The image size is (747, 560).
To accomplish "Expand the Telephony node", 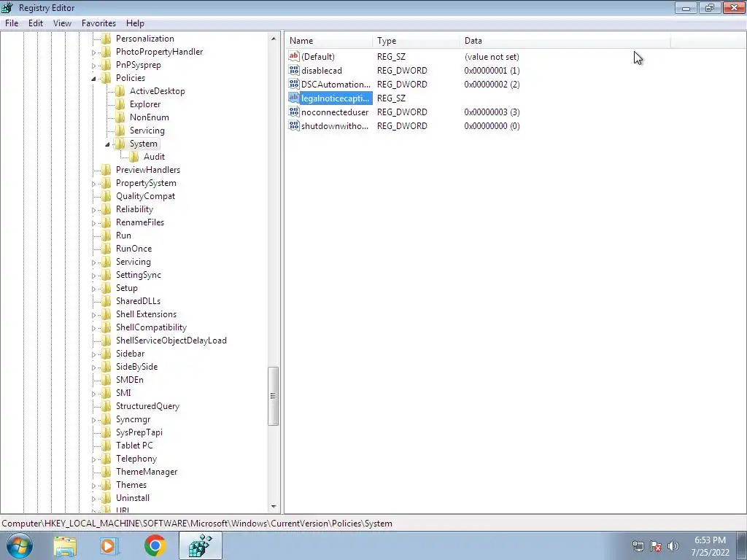I will point(93,459).
